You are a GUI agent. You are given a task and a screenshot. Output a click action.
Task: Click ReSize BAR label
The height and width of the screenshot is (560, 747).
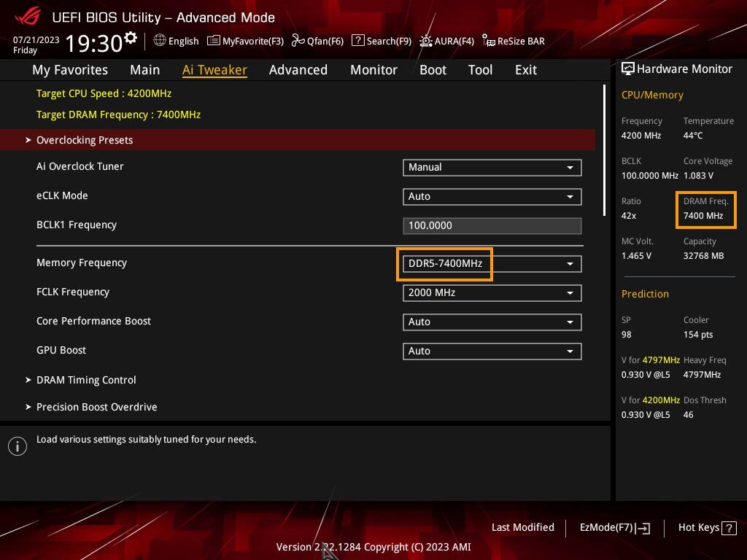[x=521, y=41]
